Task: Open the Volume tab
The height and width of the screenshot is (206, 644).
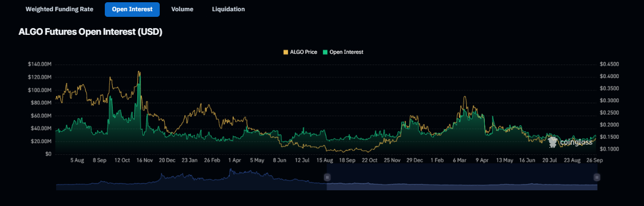Action: coord(182,9)
